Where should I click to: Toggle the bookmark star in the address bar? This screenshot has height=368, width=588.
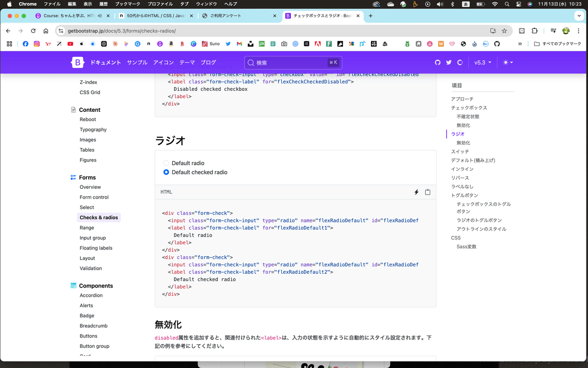tap(504, 30)
